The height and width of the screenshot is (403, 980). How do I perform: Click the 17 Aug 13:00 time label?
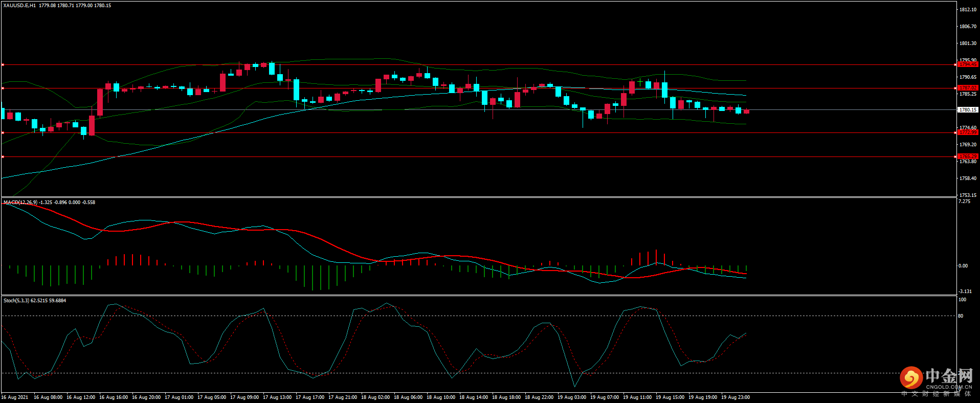coord(277,397)
